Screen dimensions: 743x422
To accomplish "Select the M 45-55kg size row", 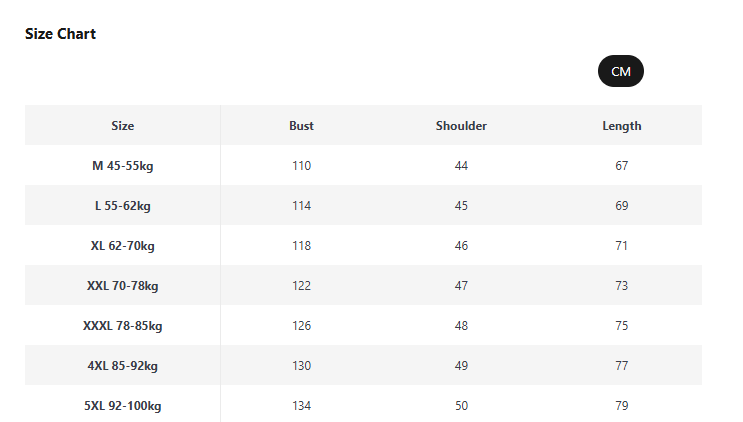I will tap(122, 166).
